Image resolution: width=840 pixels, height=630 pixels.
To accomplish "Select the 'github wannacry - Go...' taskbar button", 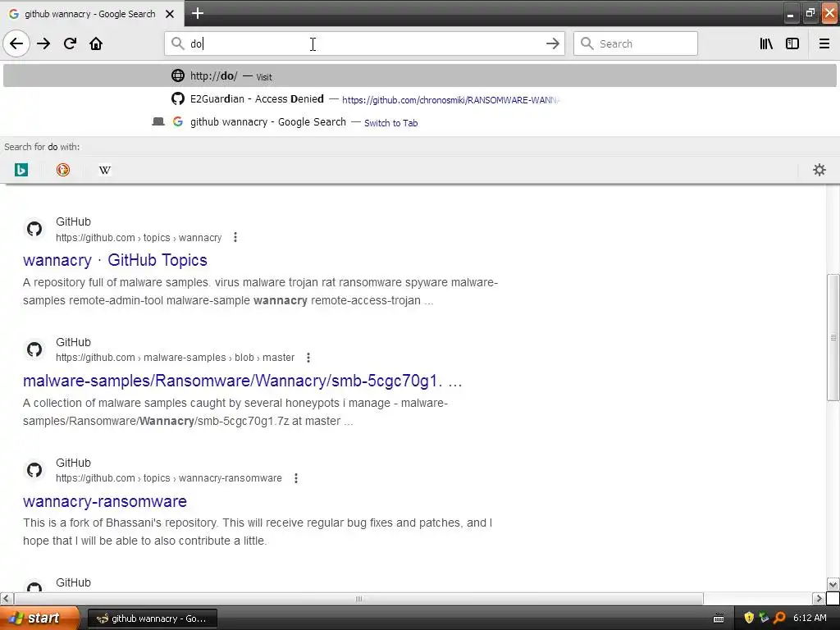I will point(152,619).
